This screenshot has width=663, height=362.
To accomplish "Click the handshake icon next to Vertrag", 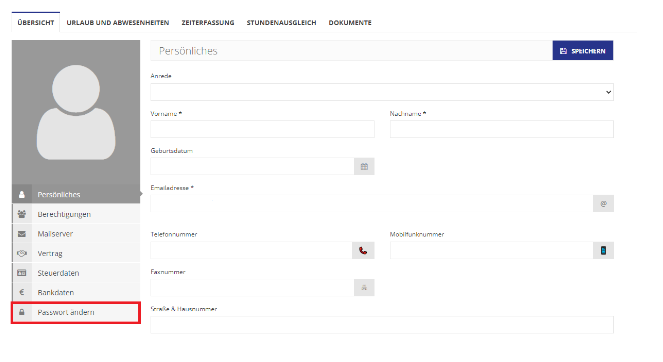I will coord(22,253).
